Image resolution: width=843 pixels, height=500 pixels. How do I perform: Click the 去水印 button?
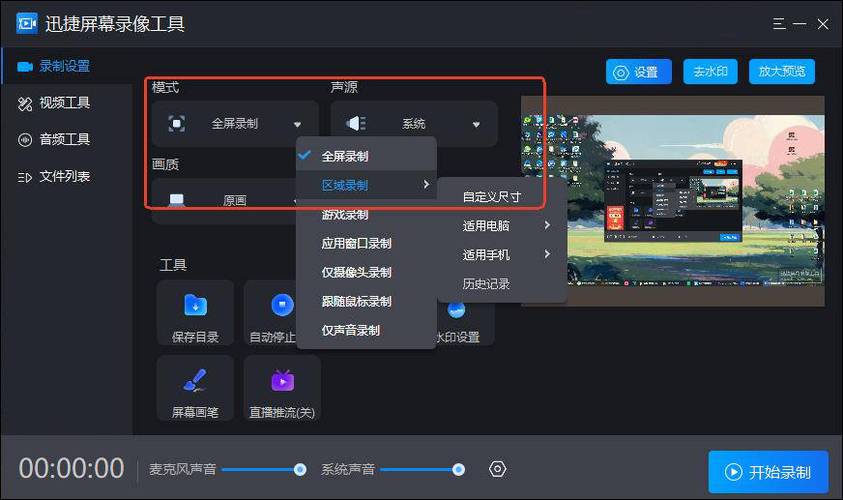click(x=710, y=71)
